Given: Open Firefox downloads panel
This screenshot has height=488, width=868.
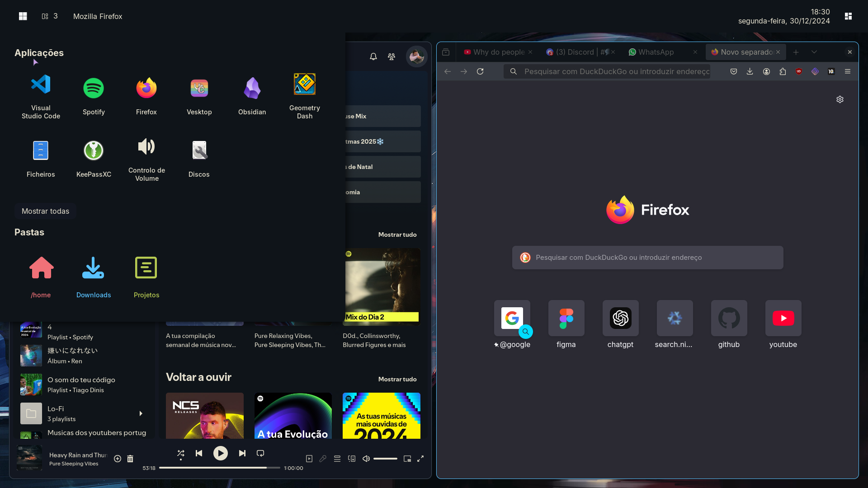Looking at the screenshot, I should (x=750, y=71).
